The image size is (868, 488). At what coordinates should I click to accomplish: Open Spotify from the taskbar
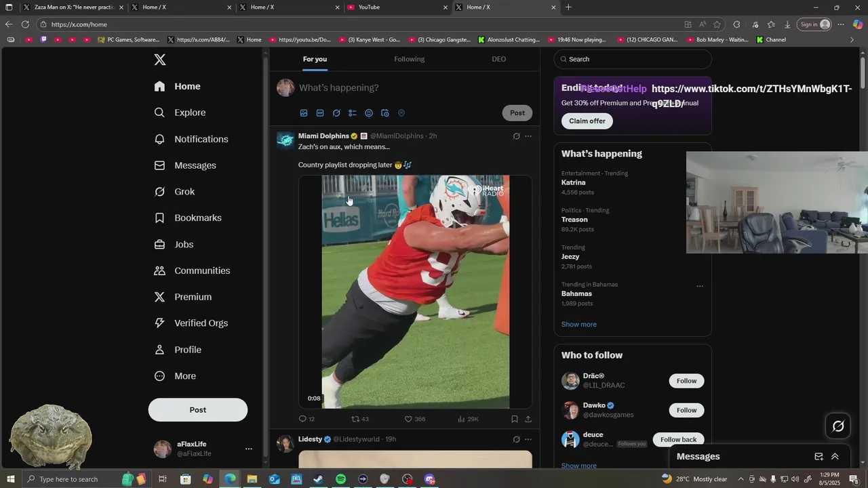[340, 479]
